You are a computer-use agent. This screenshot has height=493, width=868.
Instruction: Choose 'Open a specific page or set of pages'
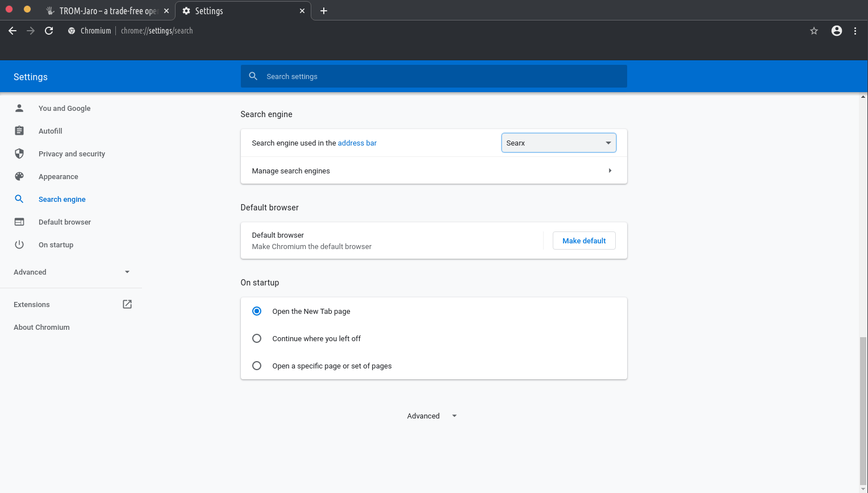pos(257,366)
